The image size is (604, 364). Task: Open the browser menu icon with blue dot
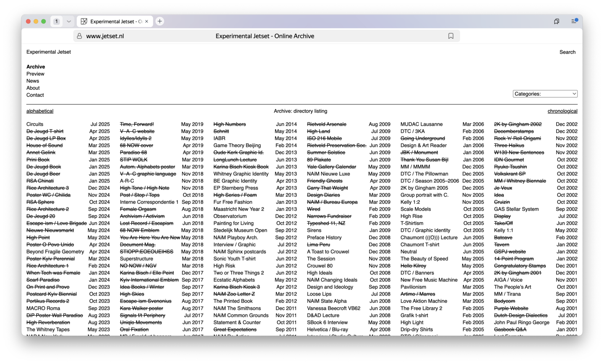[574, 21]
